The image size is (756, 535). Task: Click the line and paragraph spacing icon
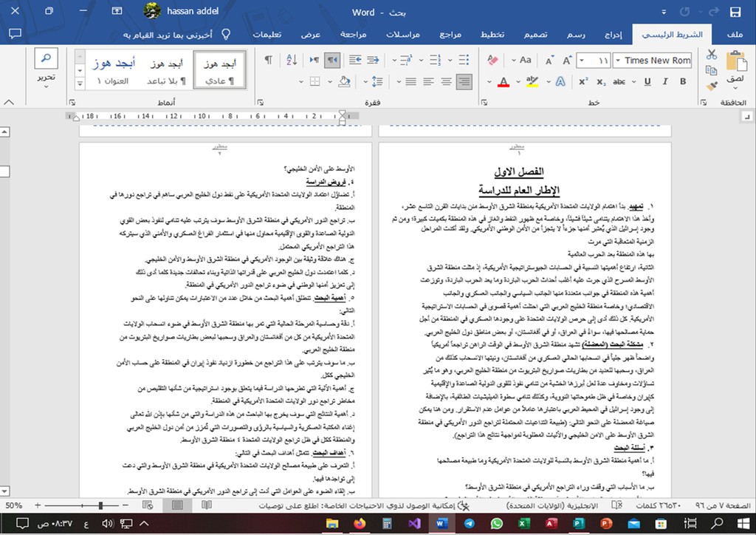coord(377,81)
